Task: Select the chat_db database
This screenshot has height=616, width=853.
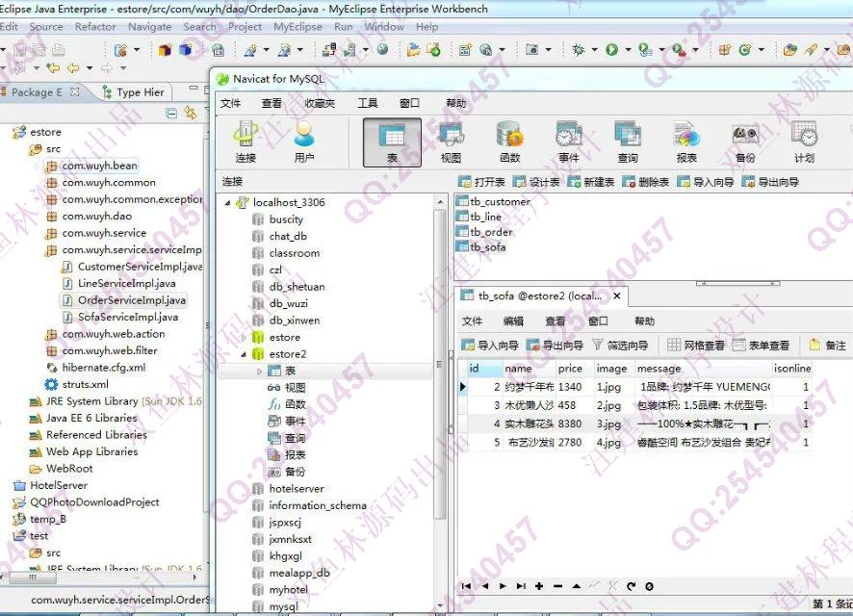Action: coord(279,236)
